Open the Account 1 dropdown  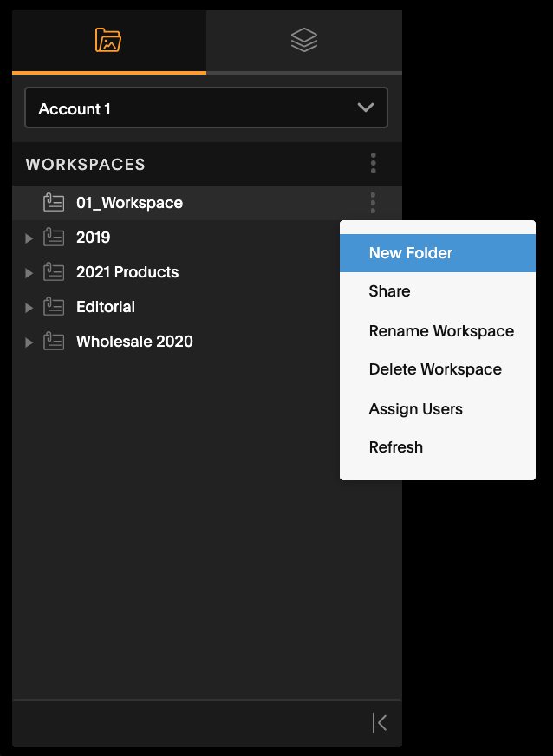click(x=206, y=108)
